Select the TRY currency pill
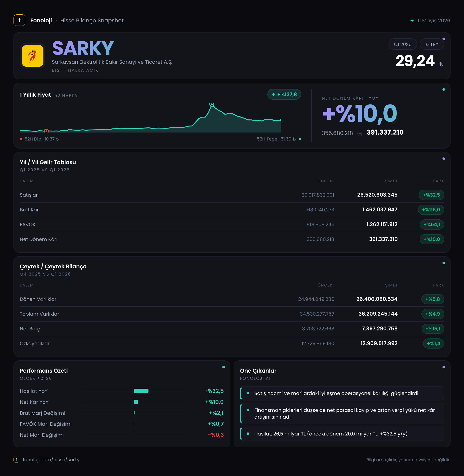 (x=432, y=44)
